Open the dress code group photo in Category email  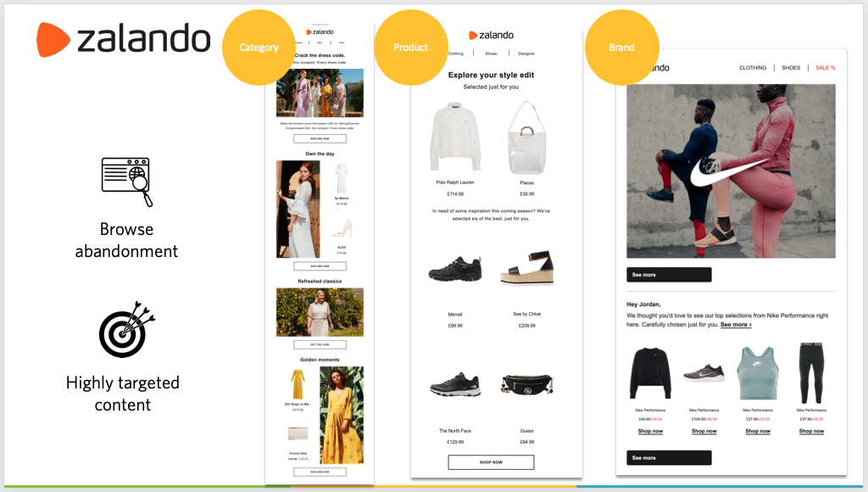[x=320, y=92]
